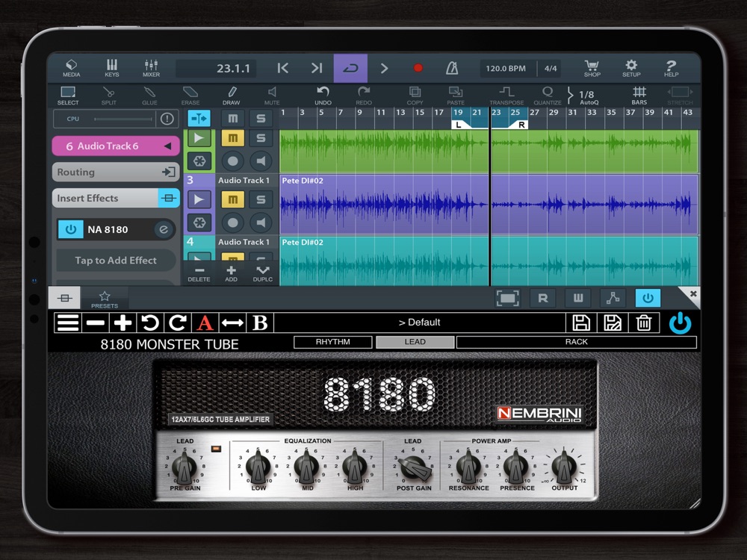Viewport: 747px width, 560px height.
Task: Duplicate the selected track
Action: 263,274
